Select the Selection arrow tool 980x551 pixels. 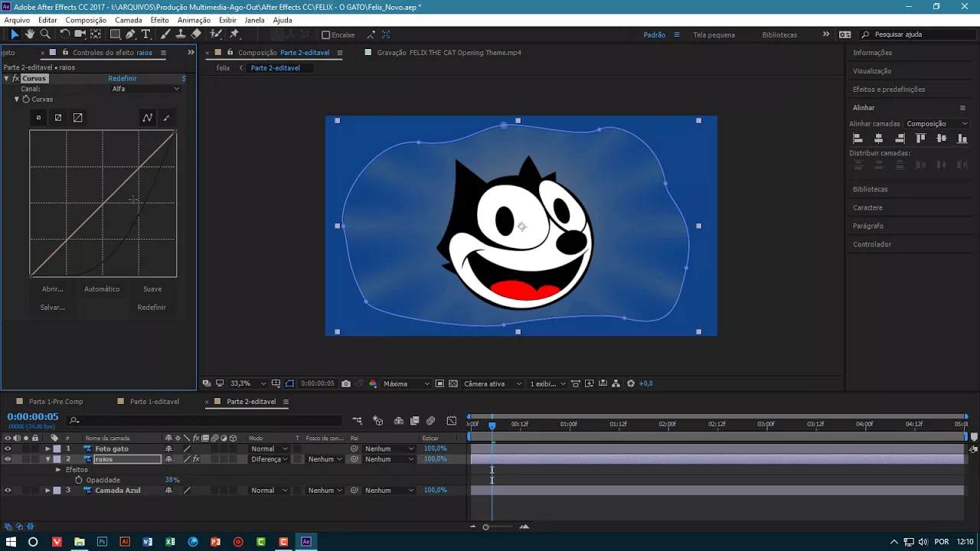(15, 34)
